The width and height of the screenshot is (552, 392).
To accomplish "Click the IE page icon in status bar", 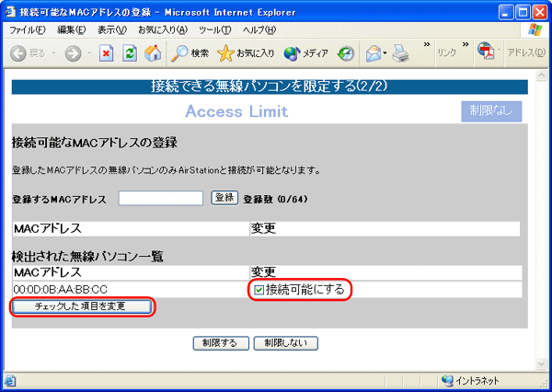I will [9, 381].
